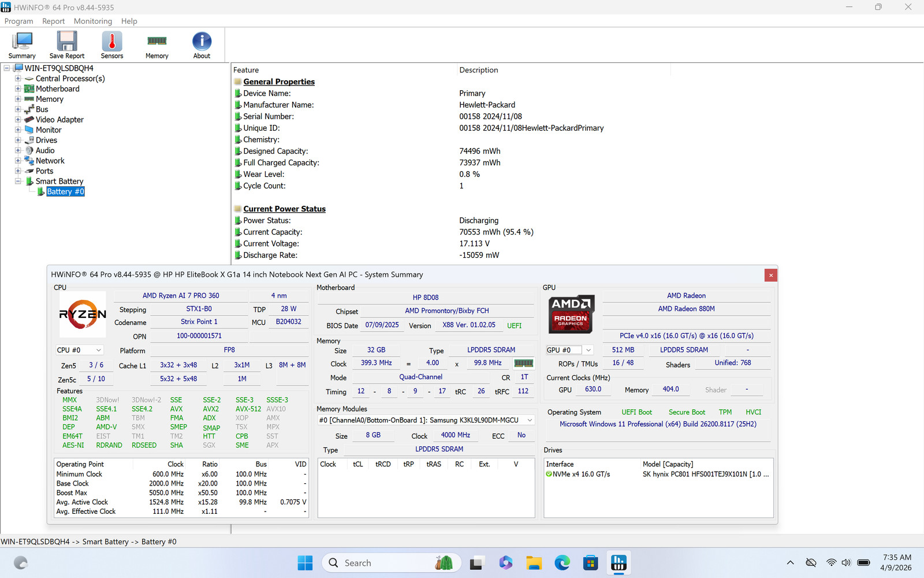Screen dimensions: 924x578
Task: Open File Explorer from the taskbar
Action: pos(534,563)
